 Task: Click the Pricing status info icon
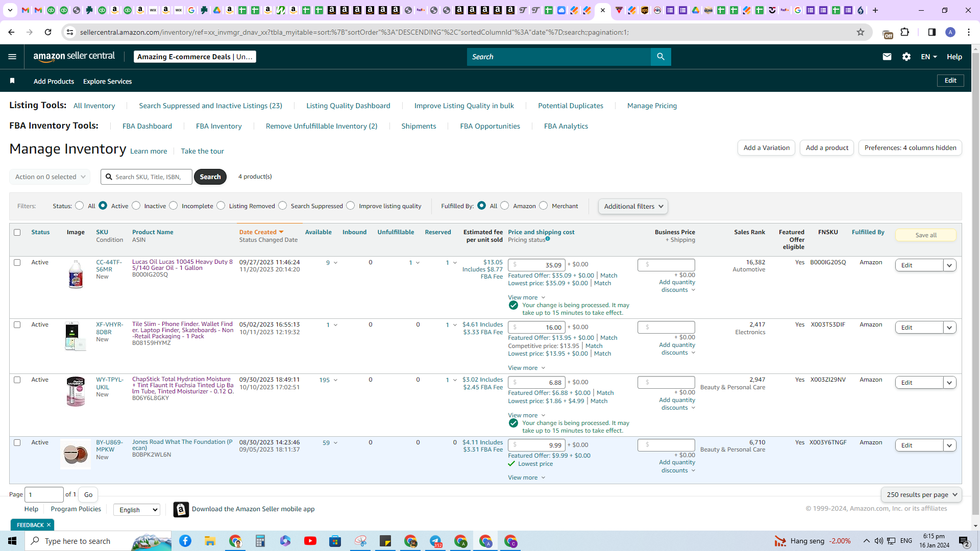click(x=548, y=238)
